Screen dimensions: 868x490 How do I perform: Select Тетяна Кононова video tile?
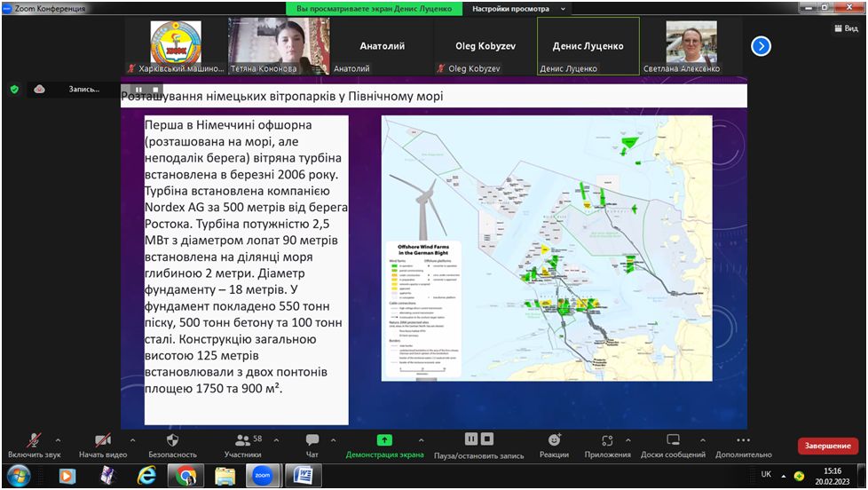pos(279,46)
